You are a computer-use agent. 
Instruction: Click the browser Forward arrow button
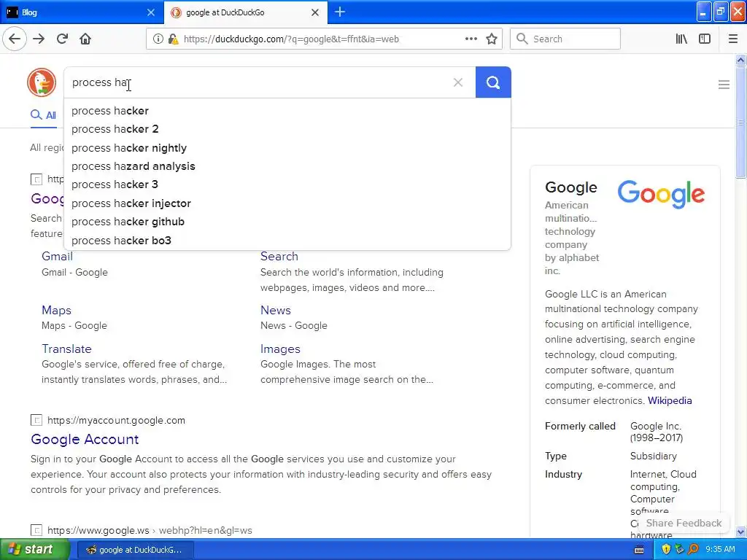point(39,39)
